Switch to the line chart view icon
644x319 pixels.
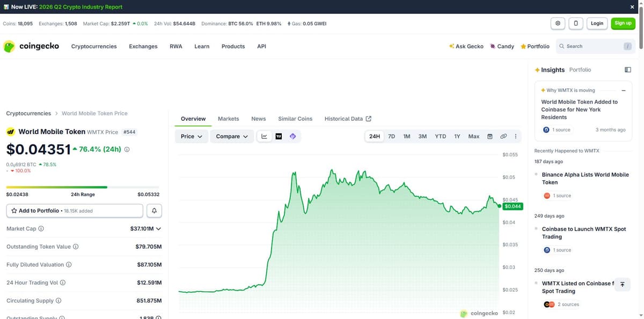265,136
